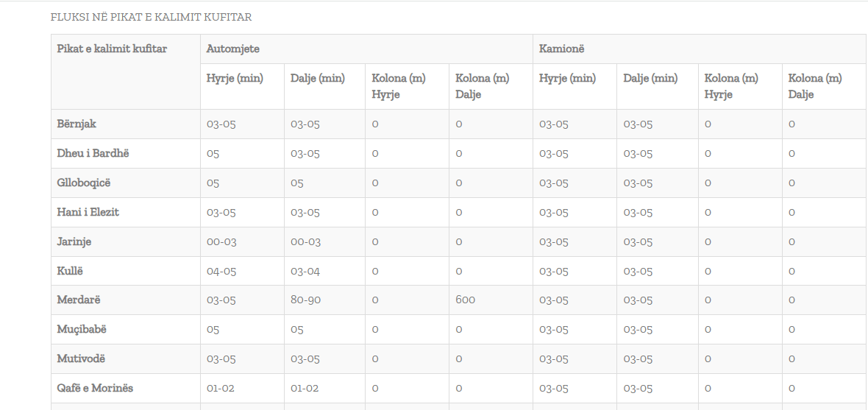Click the 04-05 entry time for Kullë

[221, 271]
